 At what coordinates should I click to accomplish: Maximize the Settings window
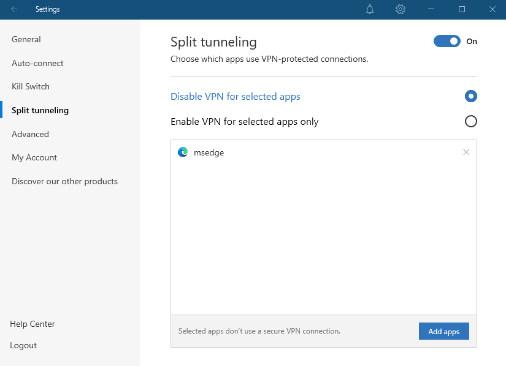(x=462, y=9)
